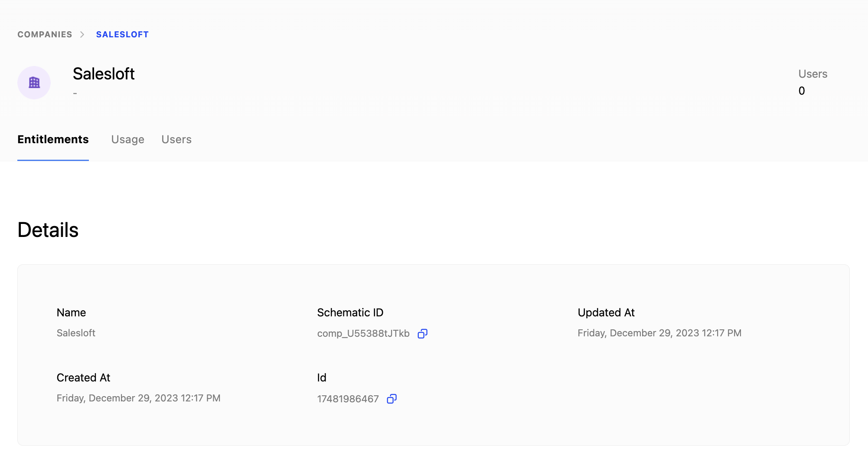Click the Created At field label
The height and width of the screenshot is (460, 868).
coord(83,378)
